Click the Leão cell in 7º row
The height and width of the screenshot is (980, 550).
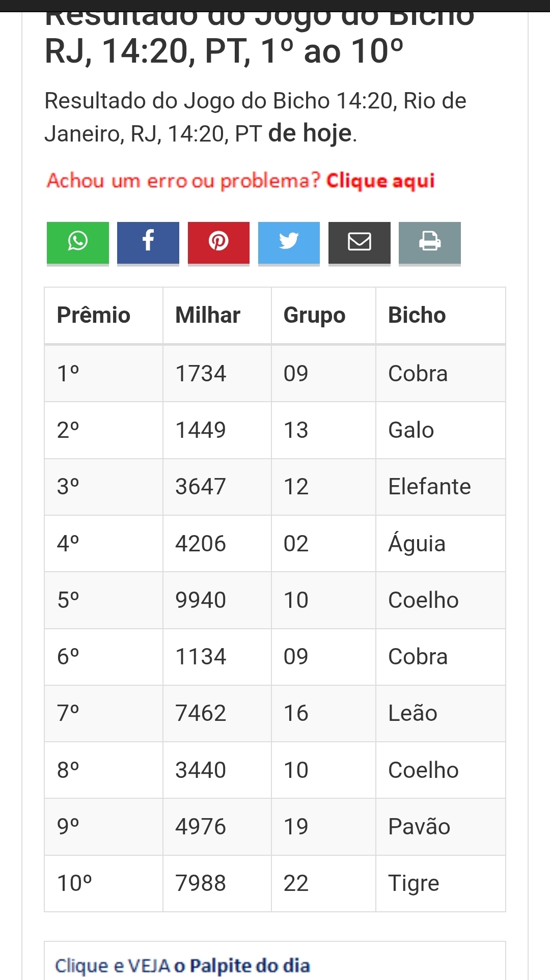413,713
